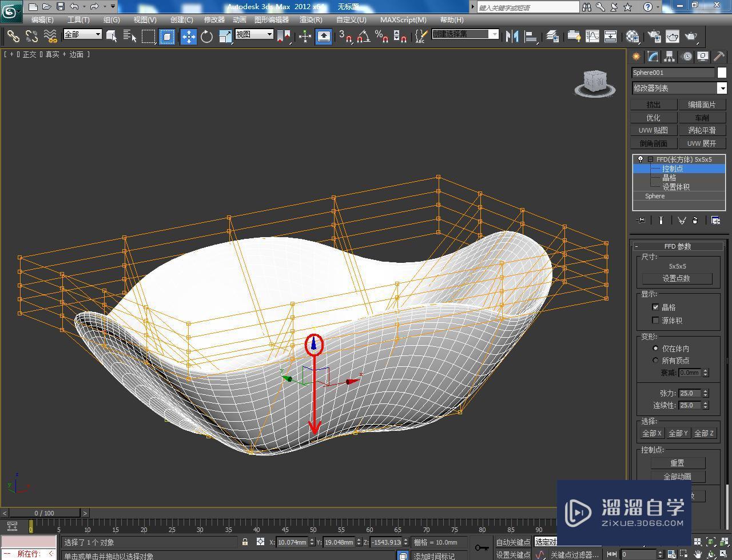Uncheck the 晶格 display checkbox
Image resolution: width=732 pixels, height=560 pixels.
[655, 307]
